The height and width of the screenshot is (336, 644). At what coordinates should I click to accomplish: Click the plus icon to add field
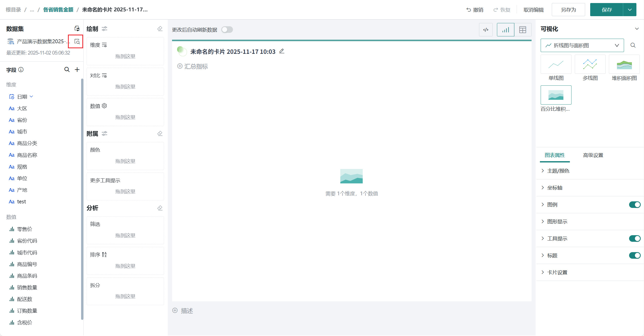[x=77, y=69]
